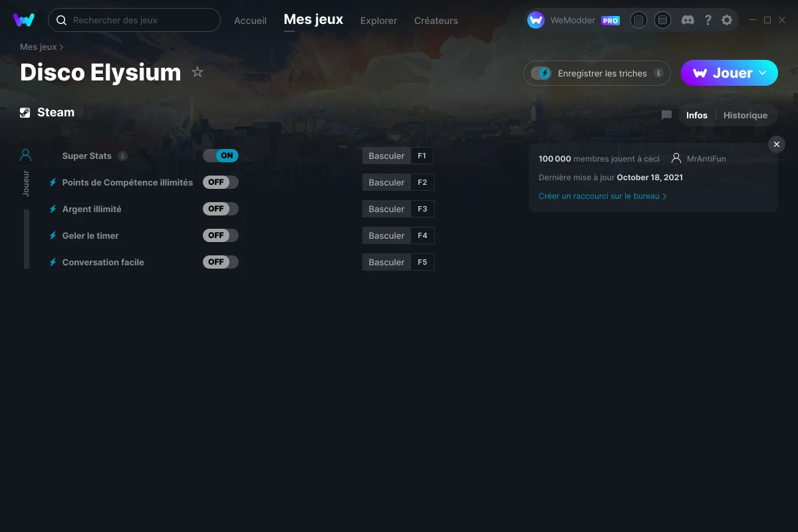Enable the Conversation facile toggle

coord(221,262)
